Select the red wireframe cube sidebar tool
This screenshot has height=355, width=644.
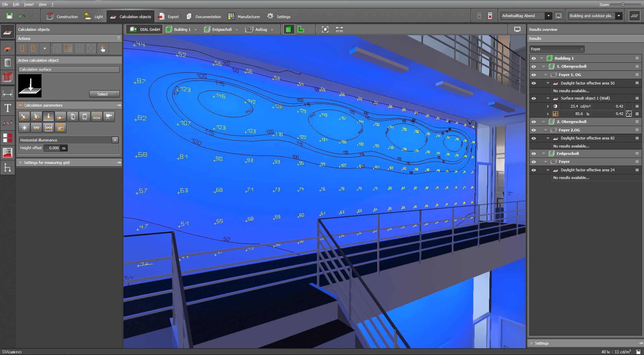(7, 77)
